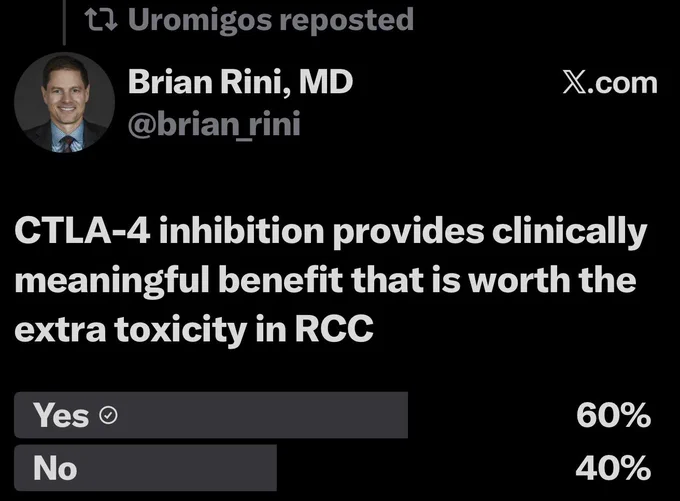Select the No poll option bar

click(145, 468)
